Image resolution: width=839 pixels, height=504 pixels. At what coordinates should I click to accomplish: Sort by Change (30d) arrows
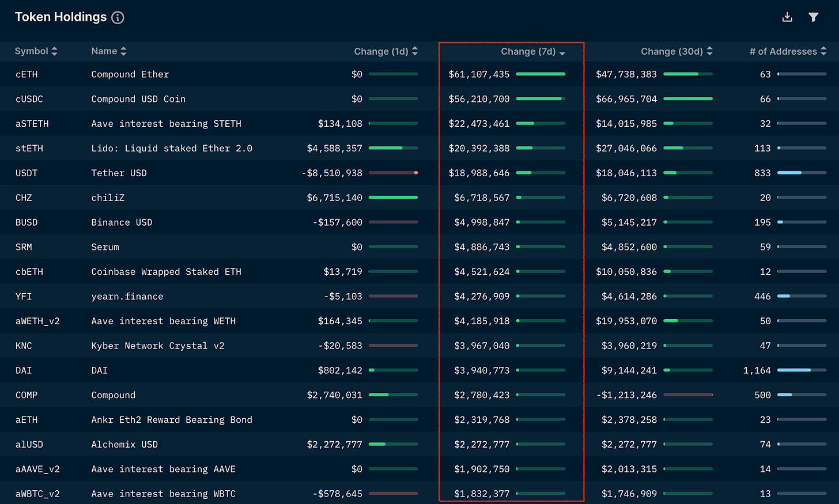click(710, 51)
